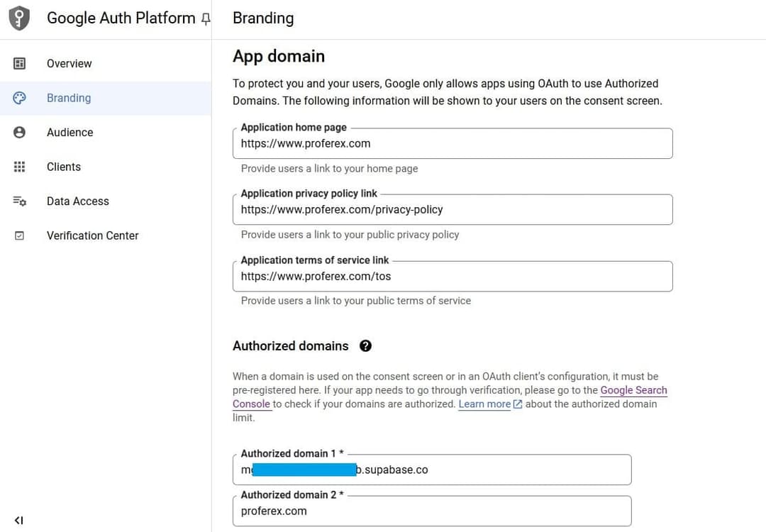Click the Authorized domain 2 field showing proferex.com
The width and height of the screenshot is (766, 532).
[x=431, y=511]
